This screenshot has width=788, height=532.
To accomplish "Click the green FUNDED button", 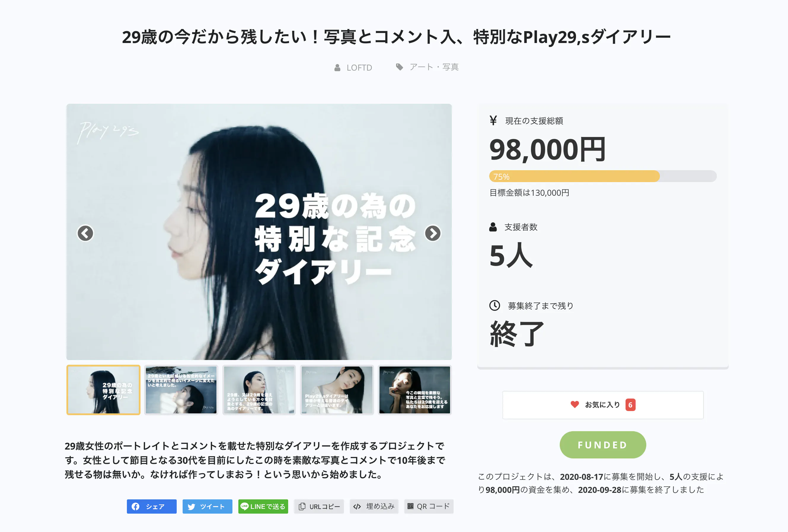I will tap(602, 445).
